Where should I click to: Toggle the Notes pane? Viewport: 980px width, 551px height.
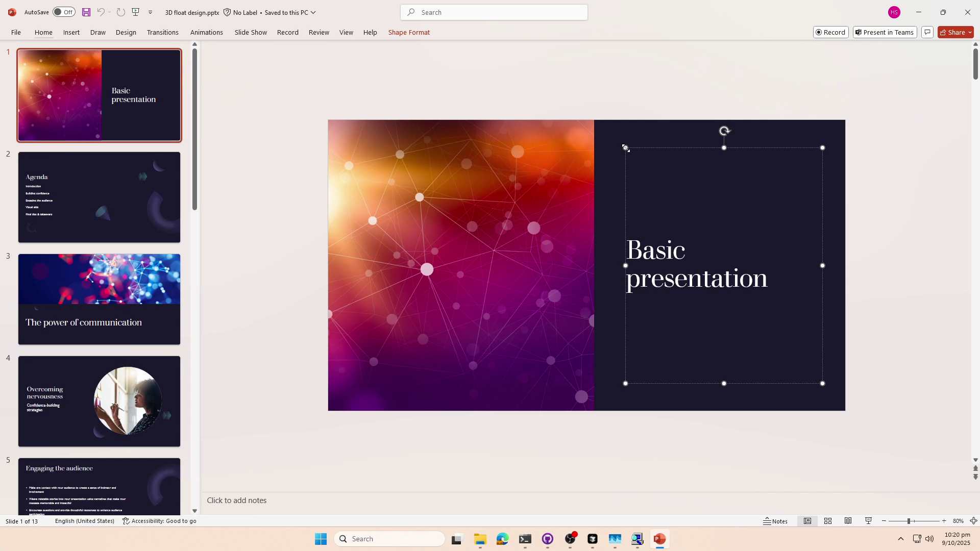coord(776,521)
